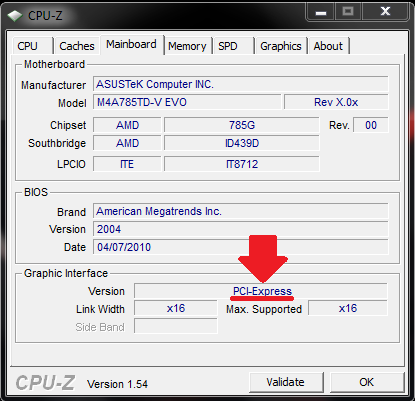The width and height of the screenshot is (415, 401).
Task: Click the Southbridge value ID439D
Action: point(242,143)
